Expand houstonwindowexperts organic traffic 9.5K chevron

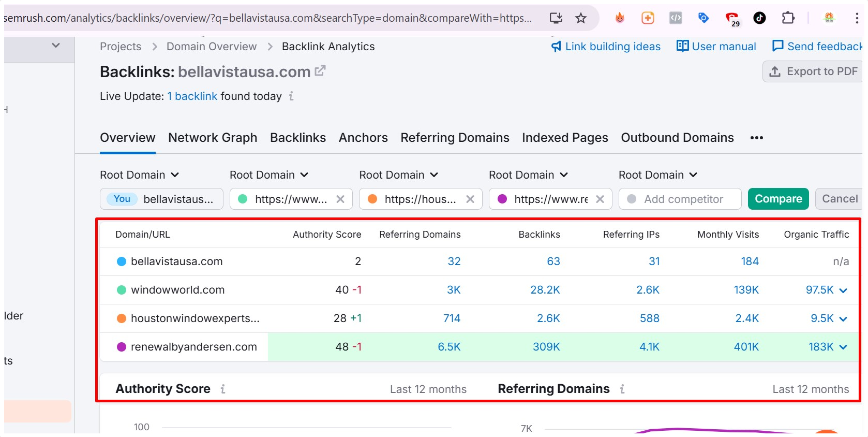tap(843, 319)
